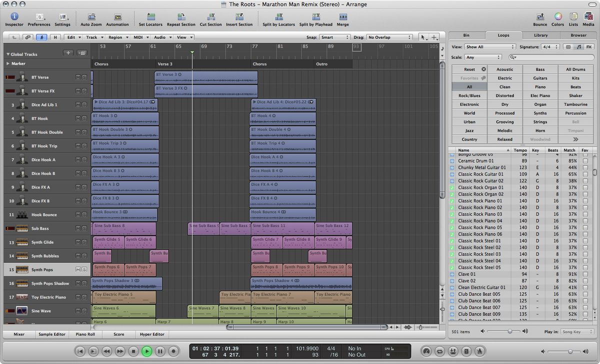Click the Automation icon in the toolbar

pyautogui.click(x=117, y=16)
